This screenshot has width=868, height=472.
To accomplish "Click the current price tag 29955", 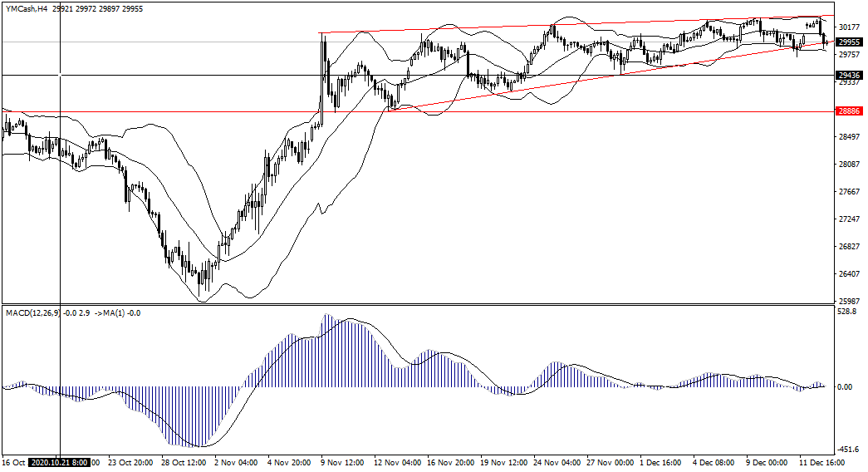I will [848, 42].
